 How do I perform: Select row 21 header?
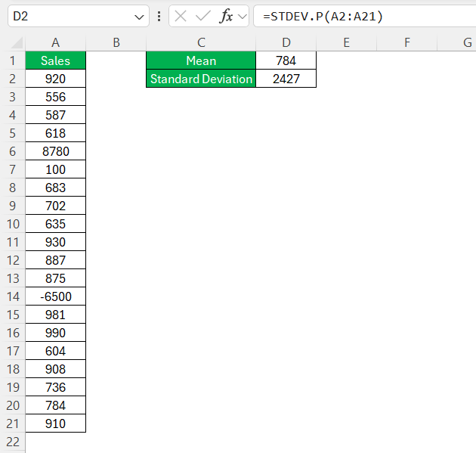(12, 424)
